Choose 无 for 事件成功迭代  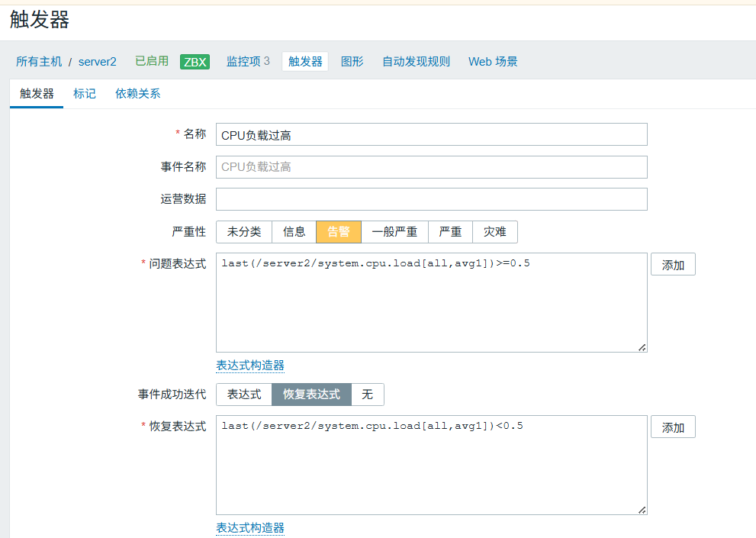[x=368, y=395]
